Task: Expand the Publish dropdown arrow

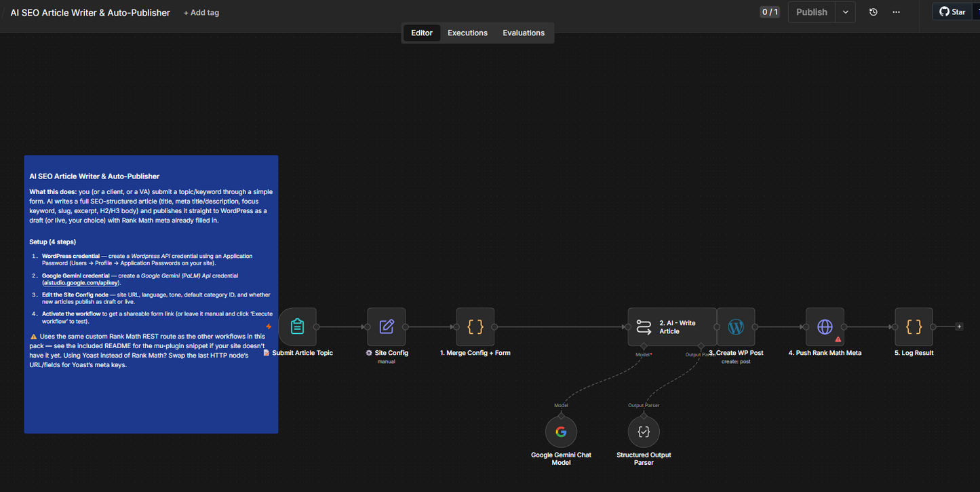Action: click(x=846, y=12)
